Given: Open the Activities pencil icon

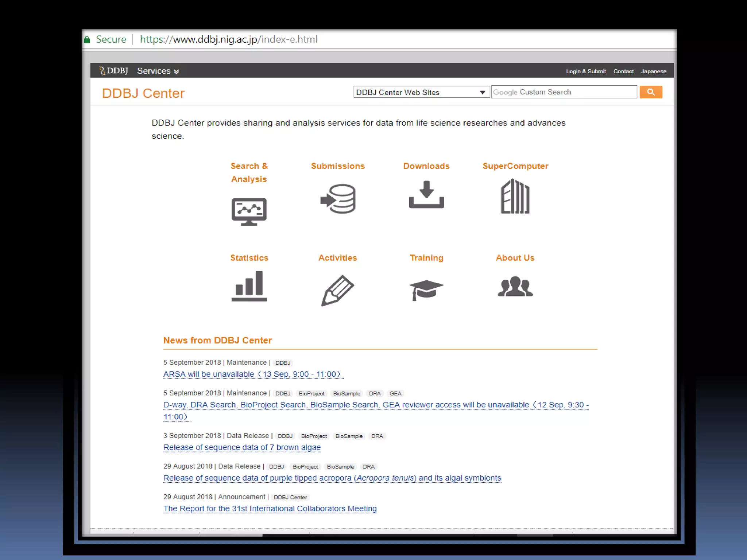Looking at the screenshot, I should [x=338, y=290].
